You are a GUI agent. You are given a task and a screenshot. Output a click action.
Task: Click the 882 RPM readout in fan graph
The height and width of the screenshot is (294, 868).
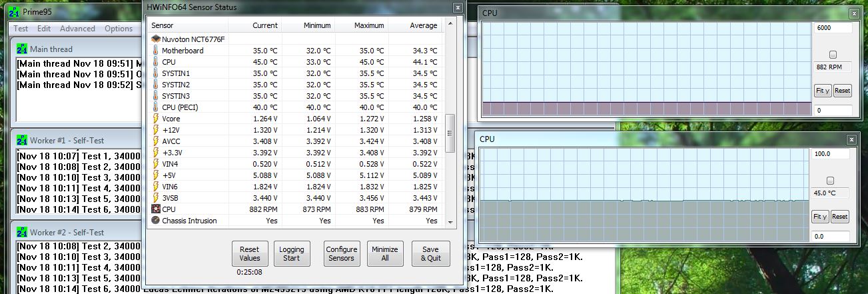[x=833, y=67]
